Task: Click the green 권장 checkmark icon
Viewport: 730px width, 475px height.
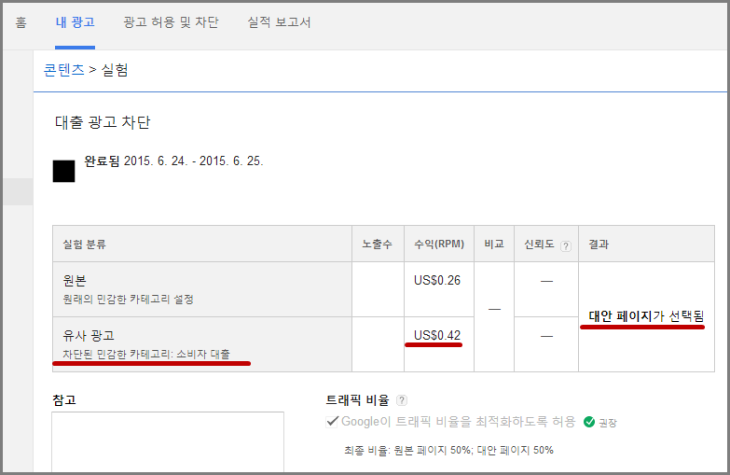Action: [x=589, y=422]
